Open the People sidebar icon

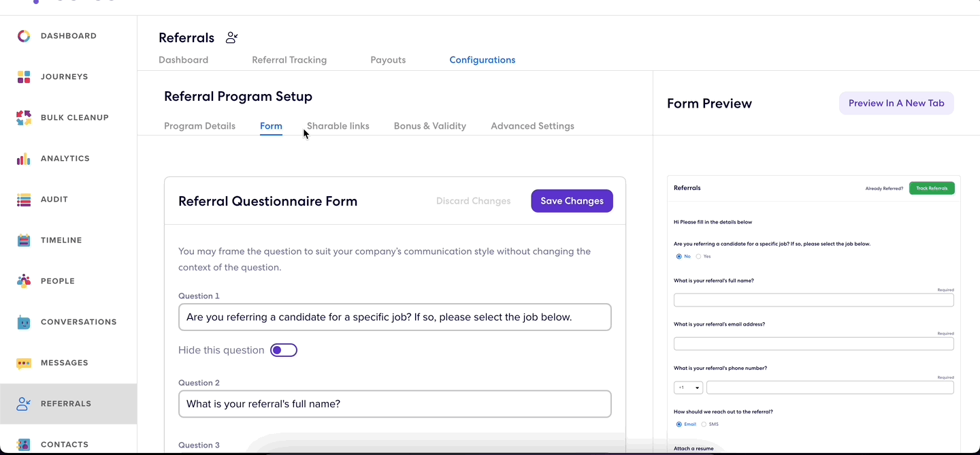[24, 281]
